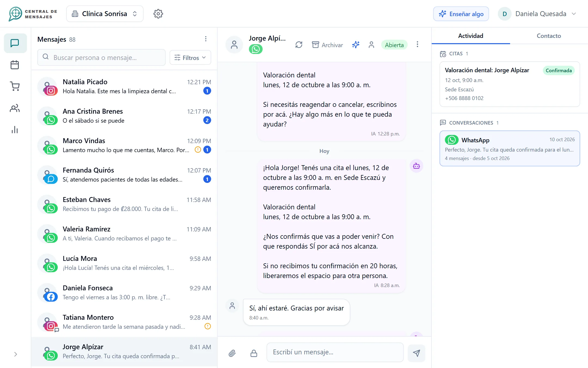Image resolution: width=588 pixels, height=368 pixels.
Task: Click the Central de Mensajes logo
Action: pyautogui.click(x=33, y=14)
